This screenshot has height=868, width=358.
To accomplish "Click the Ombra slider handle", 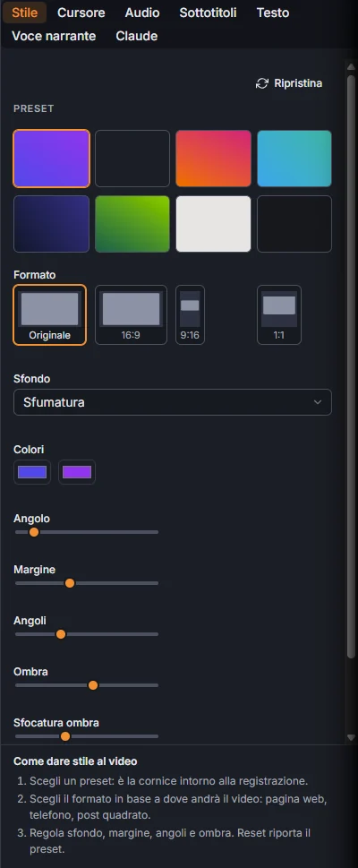I will click(x=93, y=685).
